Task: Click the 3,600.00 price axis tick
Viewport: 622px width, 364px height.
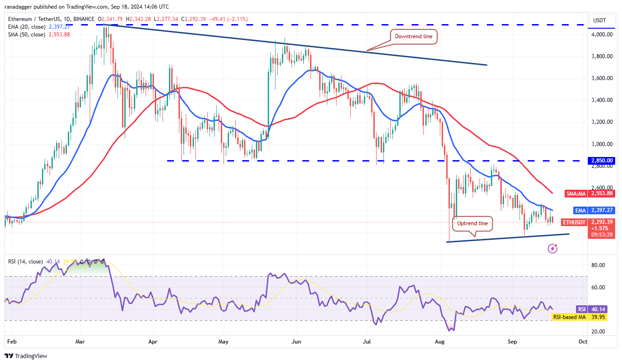Action: 601,78
